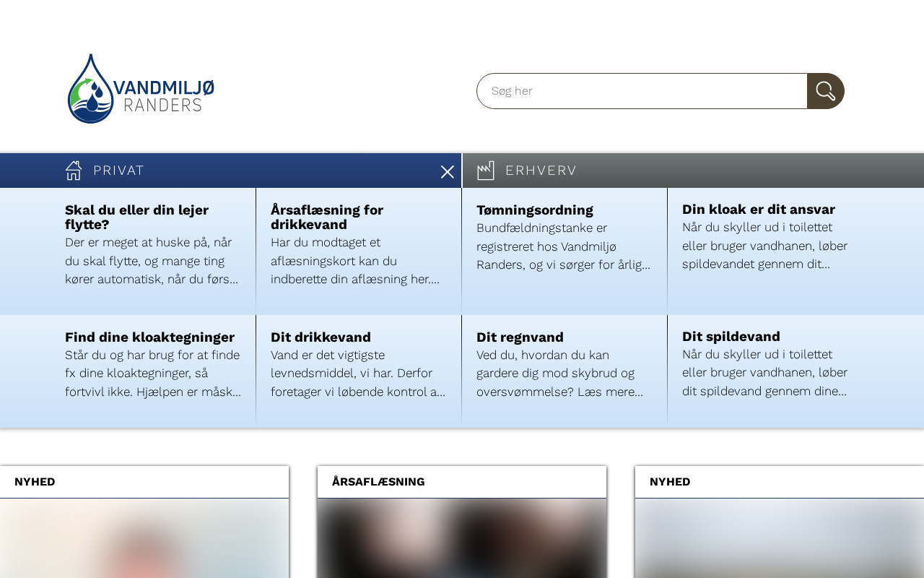Click the factory icon beside Erhverv
The image size is (924, 578).
486,171
